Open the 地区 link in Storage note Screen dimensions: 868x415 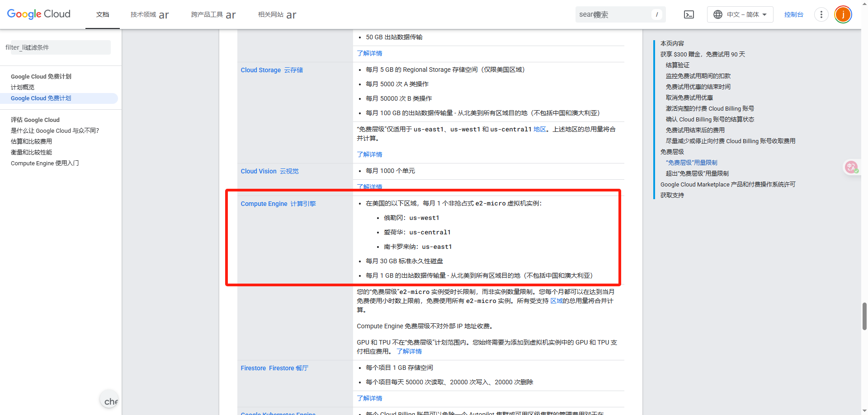pyautogui.click(x=540, y=129)
